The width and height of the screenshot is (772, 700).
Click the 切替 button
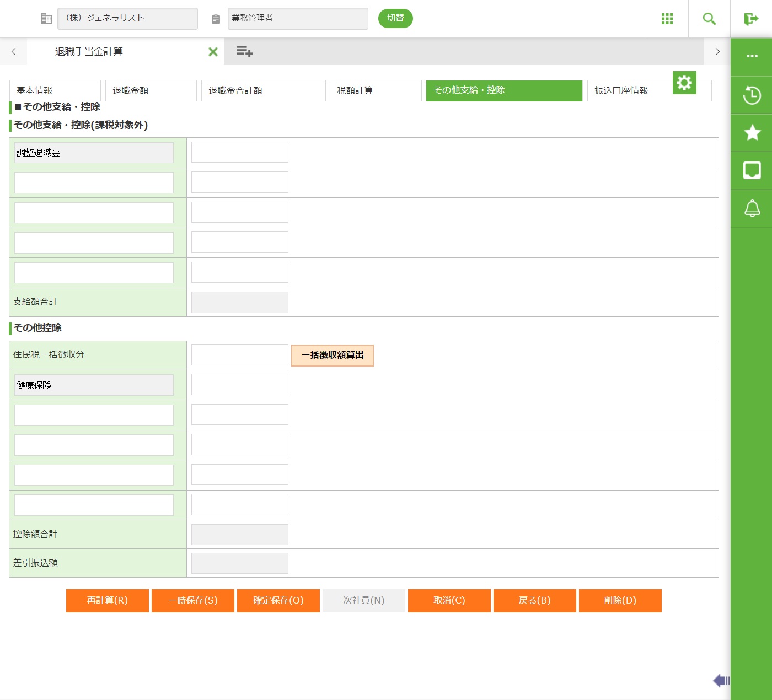point(395,18)
